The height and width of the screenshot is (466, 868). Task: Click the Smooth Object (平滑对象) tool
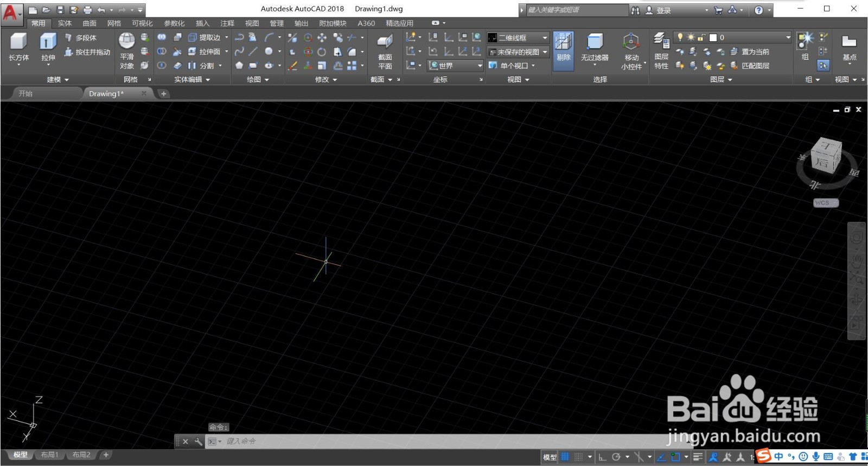tap(126, 50)
